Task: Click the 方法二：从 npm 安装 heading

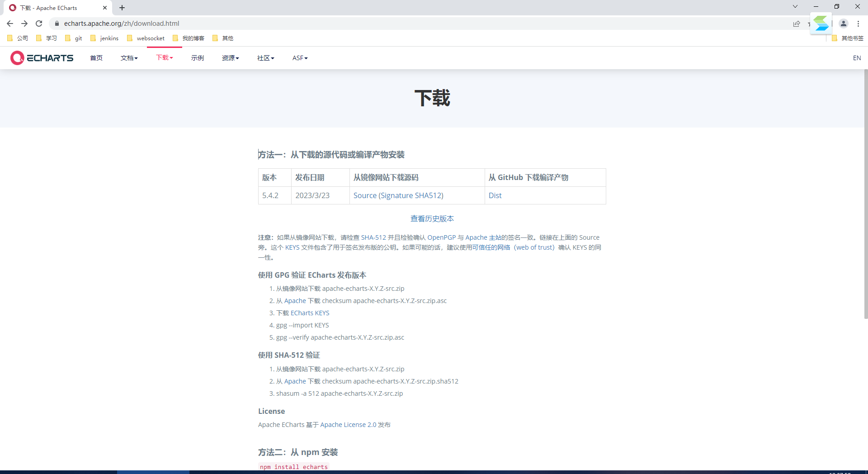Action: 298,452
